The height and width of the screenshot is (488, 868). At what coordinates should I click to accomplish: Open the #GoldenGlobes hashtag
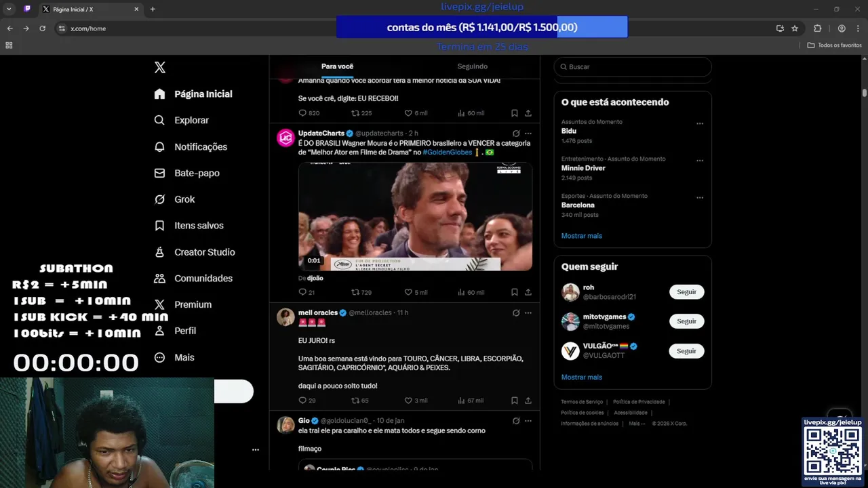(447, 152)
